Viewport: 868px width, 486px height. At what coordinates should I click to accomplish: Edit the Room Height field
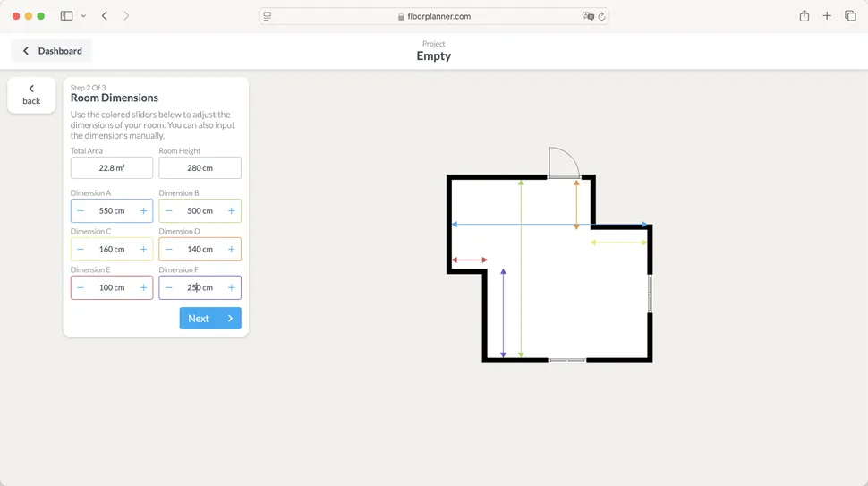(x=200, y=168)
